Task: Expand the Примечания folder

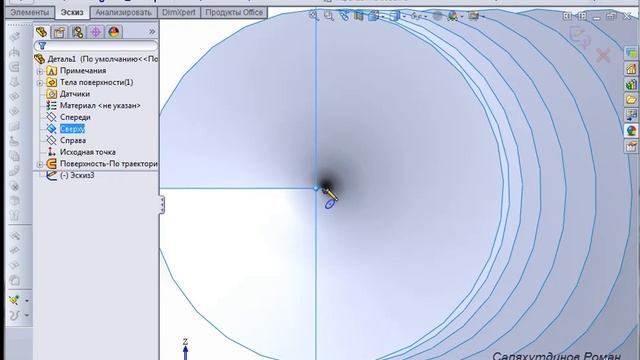Action: [x=40, y=71]
